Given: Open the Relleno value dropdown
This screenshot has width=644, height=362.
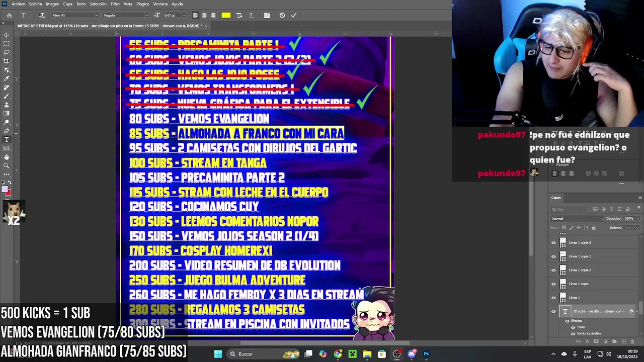Looking at the screenshot, I should (637, 228).
